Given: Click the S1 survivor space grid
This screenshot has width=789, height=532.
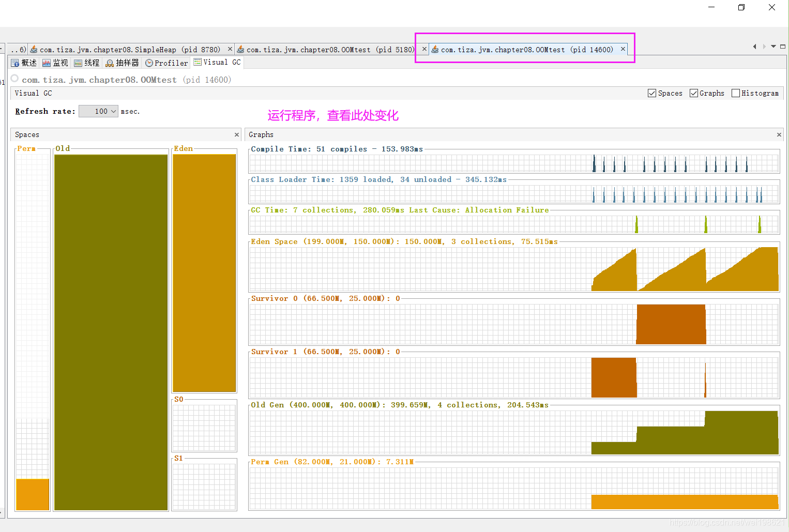Looking at the screenshot, I should point(204,487).
